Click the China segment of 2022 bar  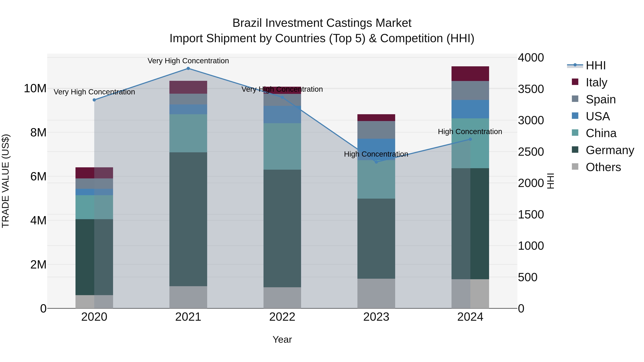pyautogui.click(x=282, y=146)
